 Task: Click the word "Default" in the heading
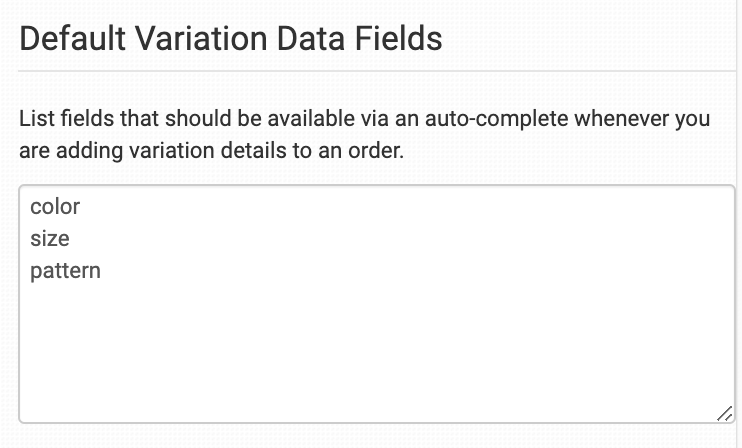pos(66,39)
